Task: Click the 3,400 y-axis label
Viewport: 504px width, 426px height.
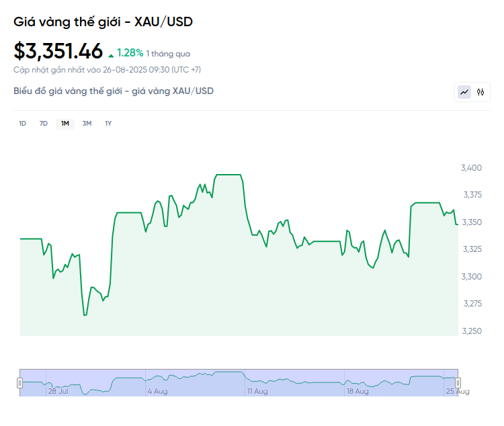Action: pos(471,167)
